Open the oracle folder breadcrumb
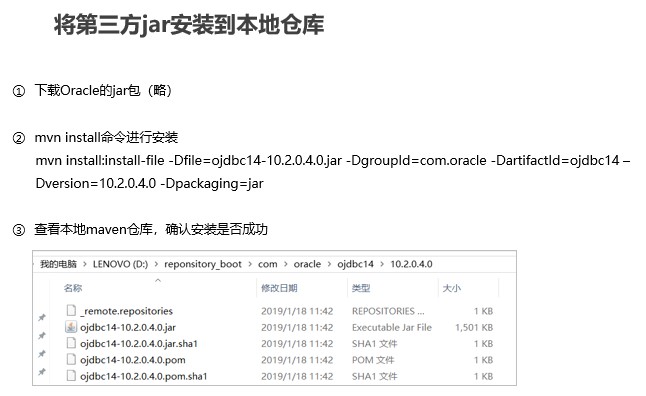Image resolution: width=646 pixels, height=396 pixels. (x=307, y=264)
